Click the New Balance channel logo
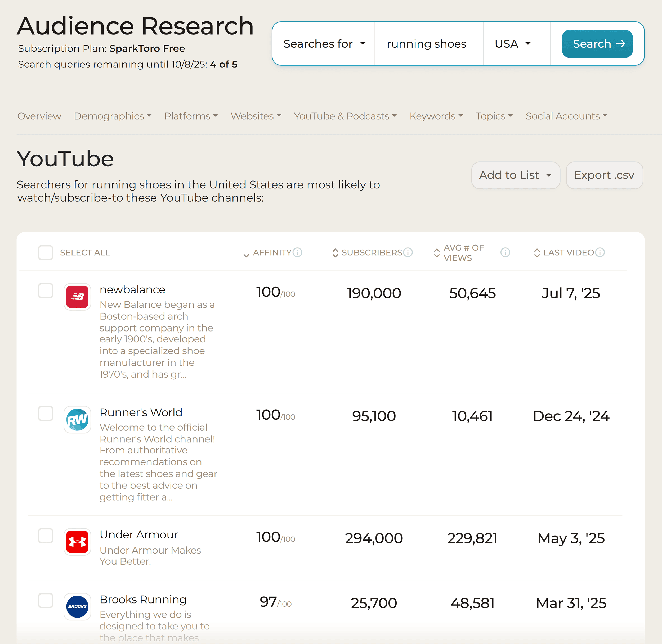Screen dimensions: 662x644 coord(77,297)
